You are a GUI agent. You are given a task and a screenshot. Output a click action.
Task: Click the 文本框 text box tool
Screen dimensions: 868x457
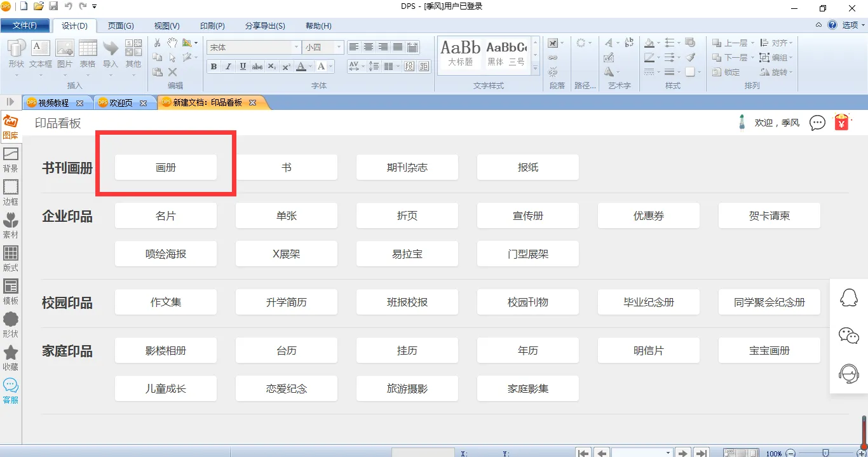pyautogui.click(x=41, y=54)
